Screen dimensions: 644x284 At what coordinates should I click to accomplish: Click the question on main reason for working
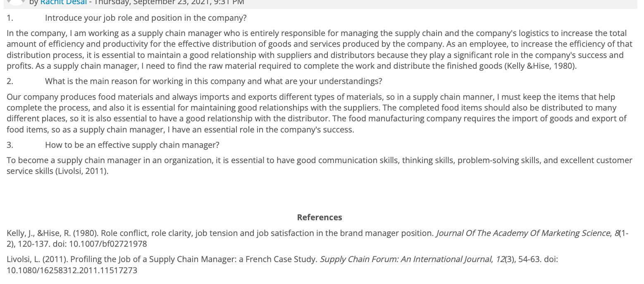click(x=213, y=81)
